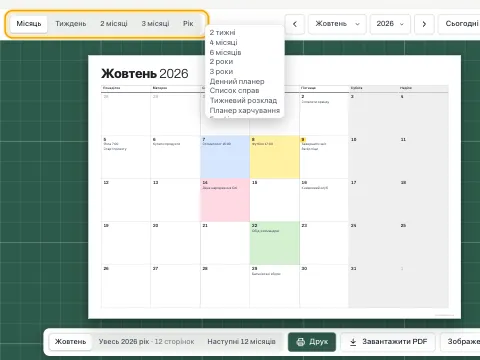
Task: Choose 2 роки from the menu
Action: tap(221, 62)
